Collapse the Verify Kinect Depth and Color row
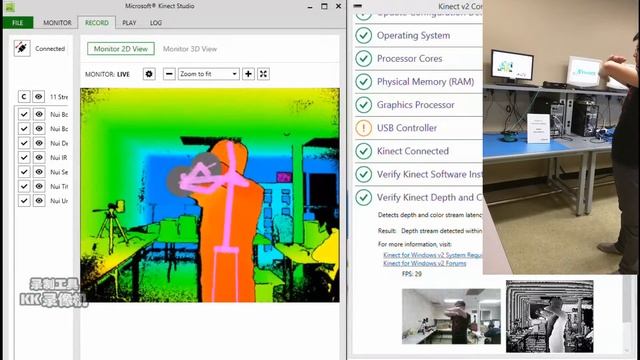 pyautogui.click(x=418, y=198)
